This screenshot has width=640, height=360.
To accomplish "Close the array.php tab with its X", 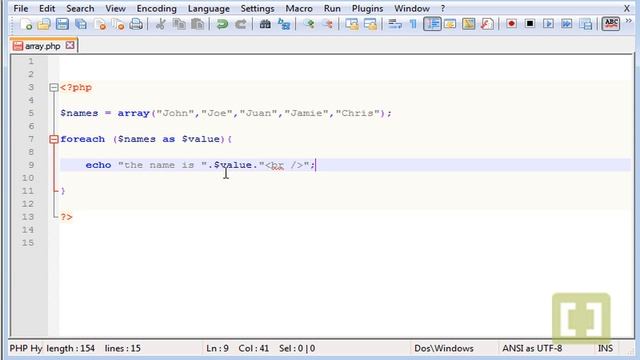I will (70, 45).
